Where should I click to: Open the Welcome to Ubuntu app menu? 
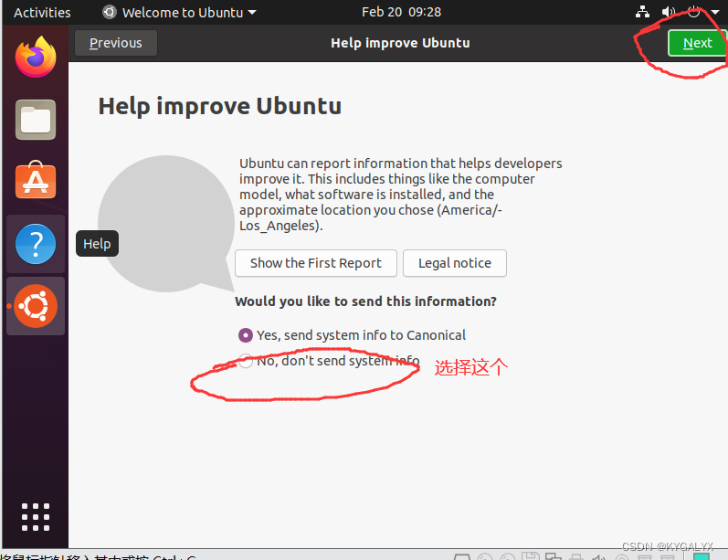179,13
